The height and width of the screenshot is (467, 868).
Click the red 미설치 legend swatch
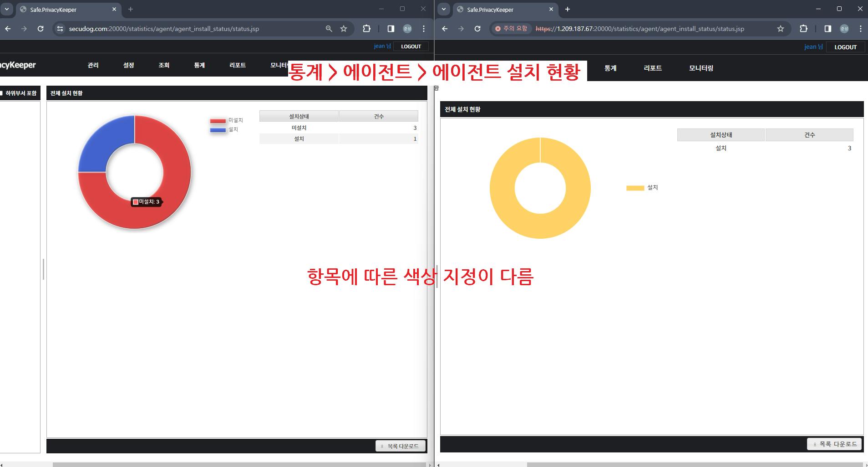pyautogui.click(x=218, y=121)
